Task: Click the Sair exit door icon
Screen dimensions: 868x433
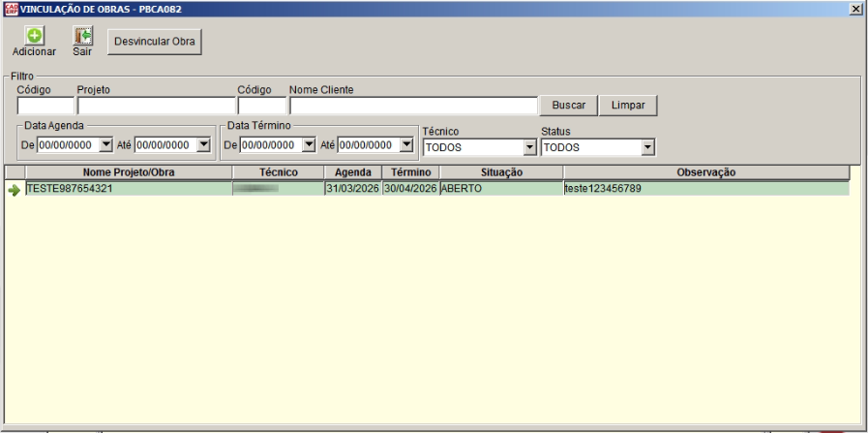Action: pyautogui.click(x=83, y=36)
